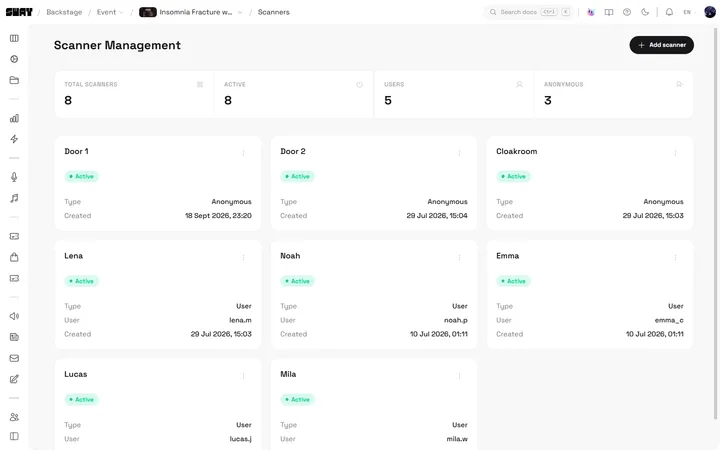The height and width of the screenshot is (450, 720).
Task: Click username lena.m
Action: pos(241,320)
